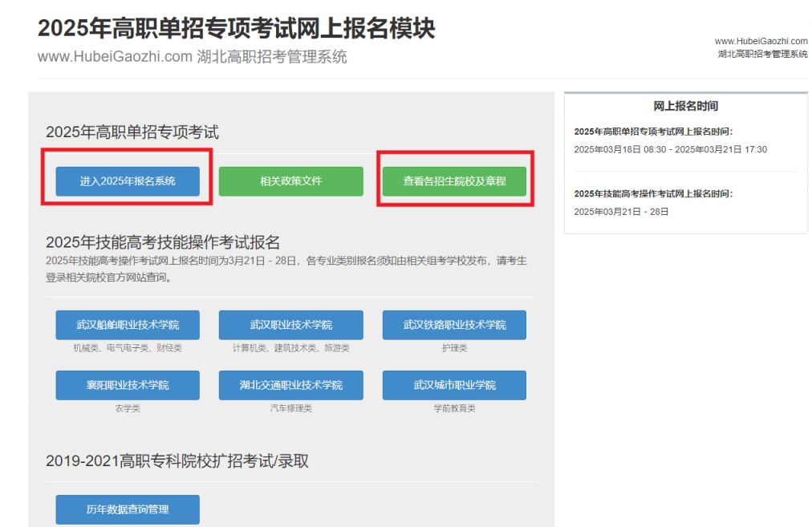Open the 相关政策文件 green button
The image size is (812, 527).
291,181
